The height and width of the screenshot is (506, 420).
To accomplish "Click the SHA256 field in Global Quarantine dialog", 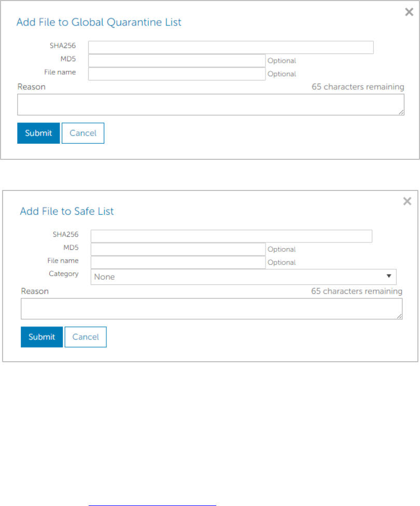I will pos(231,47).
